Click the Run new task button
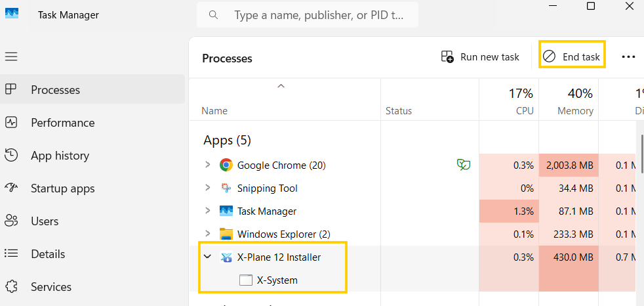Screen dimensions: 644x306 [480, 56]
